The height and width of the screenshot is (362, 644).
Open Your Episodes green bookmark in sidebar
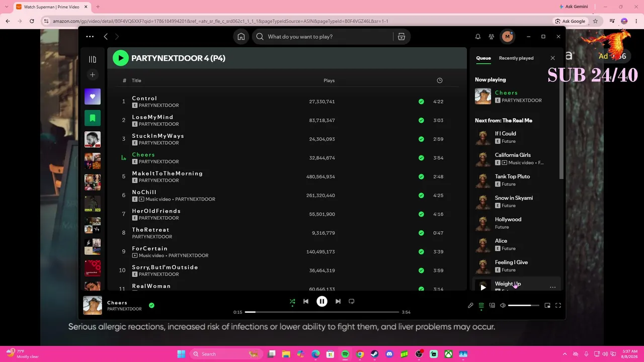point(93,118)
